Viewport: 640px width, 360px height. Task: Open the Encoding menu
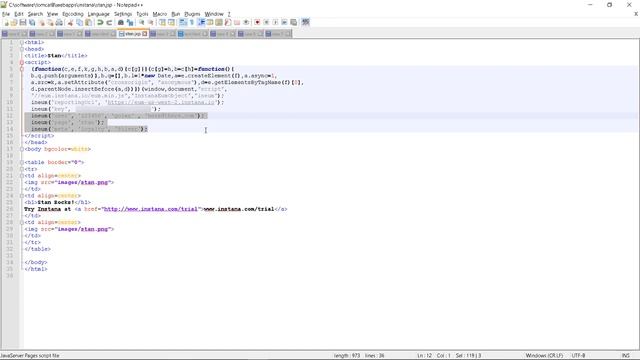(73, 14)
